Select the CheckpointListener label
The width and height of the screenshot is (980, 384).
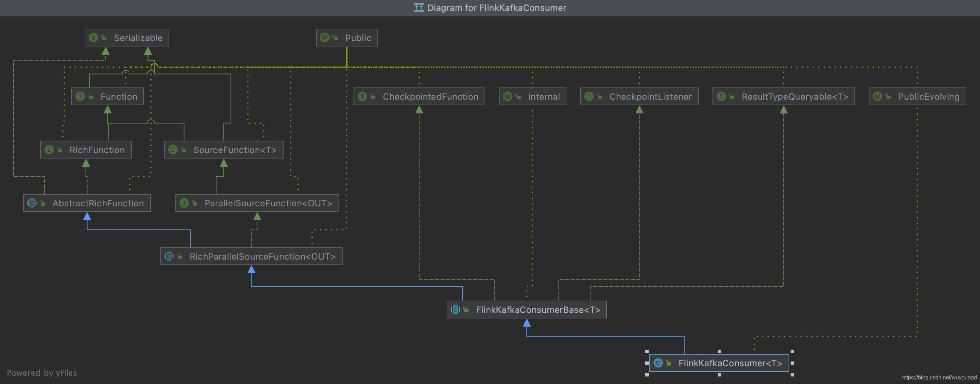[650, 96]
